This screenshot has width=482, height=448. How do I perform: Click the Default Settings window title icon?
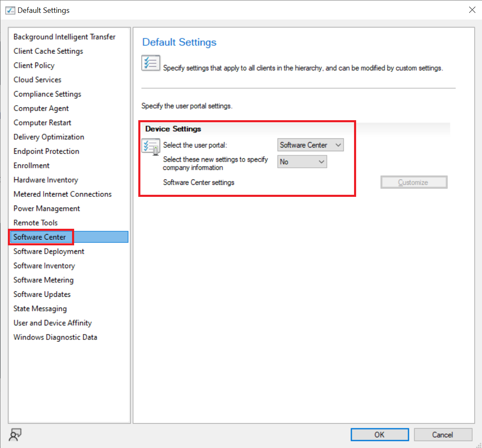point(10,10)
